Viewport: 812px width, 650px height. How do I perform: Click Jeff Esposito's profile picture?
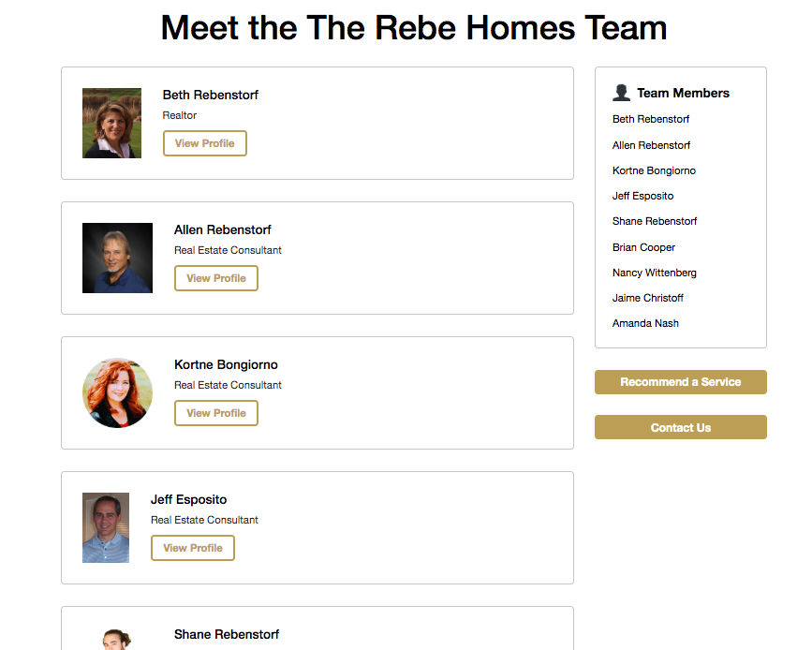[x=106, y=527]
